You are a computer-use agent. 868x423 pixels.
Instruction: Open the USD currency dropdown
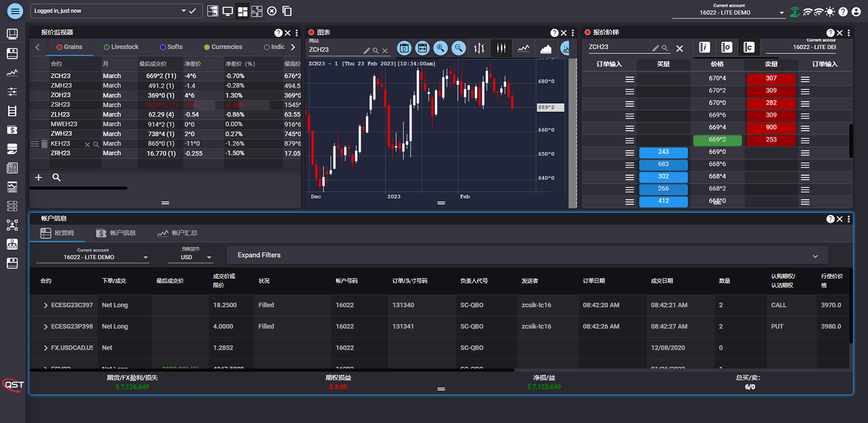195,257
